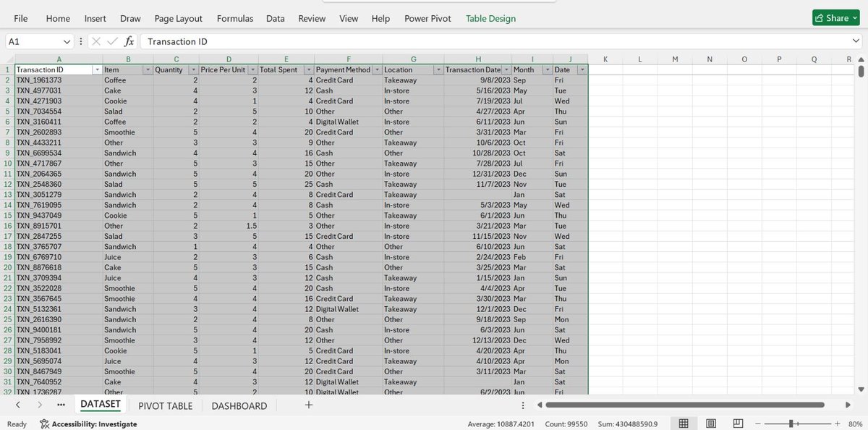Select the DATASET sheet tab
The height and width of the screenshot is (430, 868).
[101, 405]
